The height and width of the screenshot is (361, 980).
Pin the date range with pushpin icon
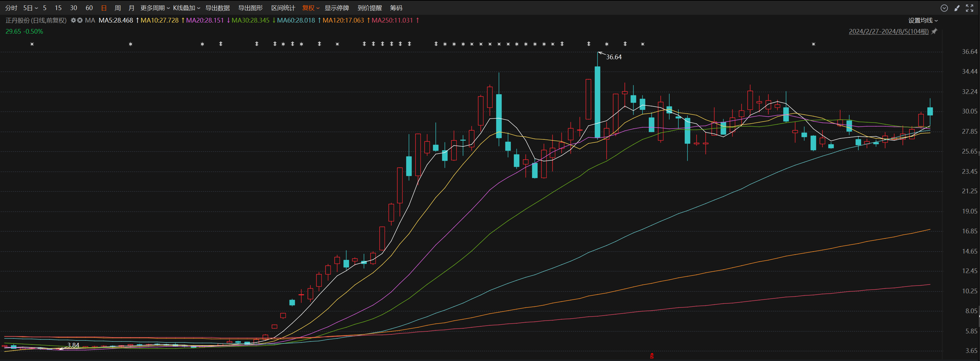[x=935, y=32]
